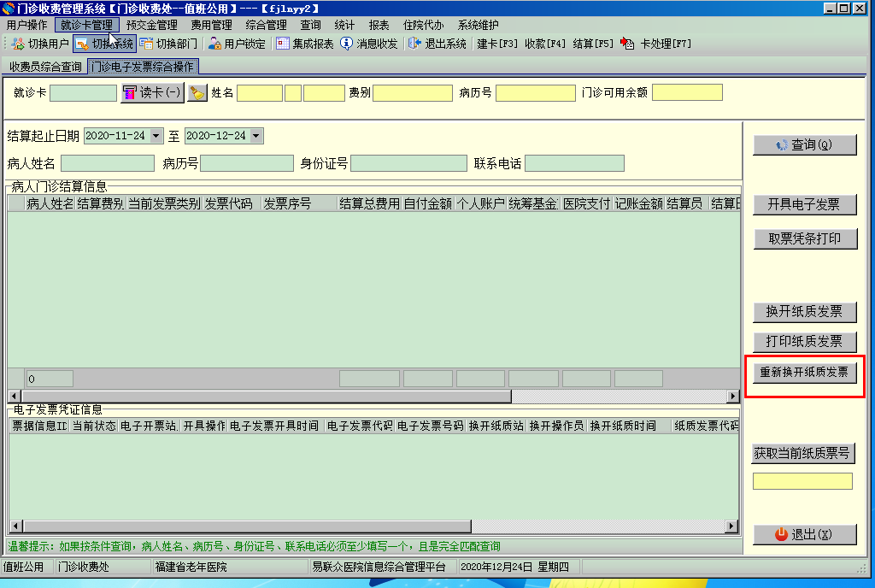Click 2020年12月24日 星期四 status date
Image resolution: width=875 pixels, height=588 pixels.
(514, 567)
